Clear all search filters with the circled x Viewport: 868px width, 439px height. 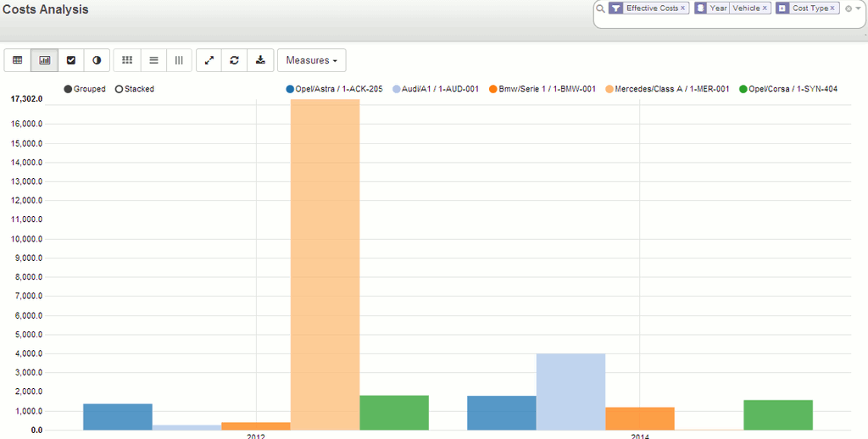pos(849,8)
